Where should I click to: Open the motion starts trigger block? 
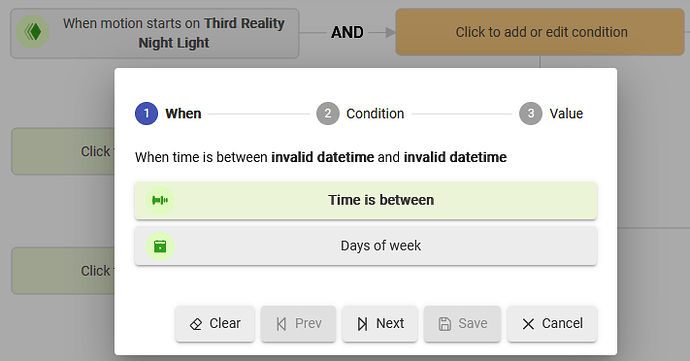155,33
